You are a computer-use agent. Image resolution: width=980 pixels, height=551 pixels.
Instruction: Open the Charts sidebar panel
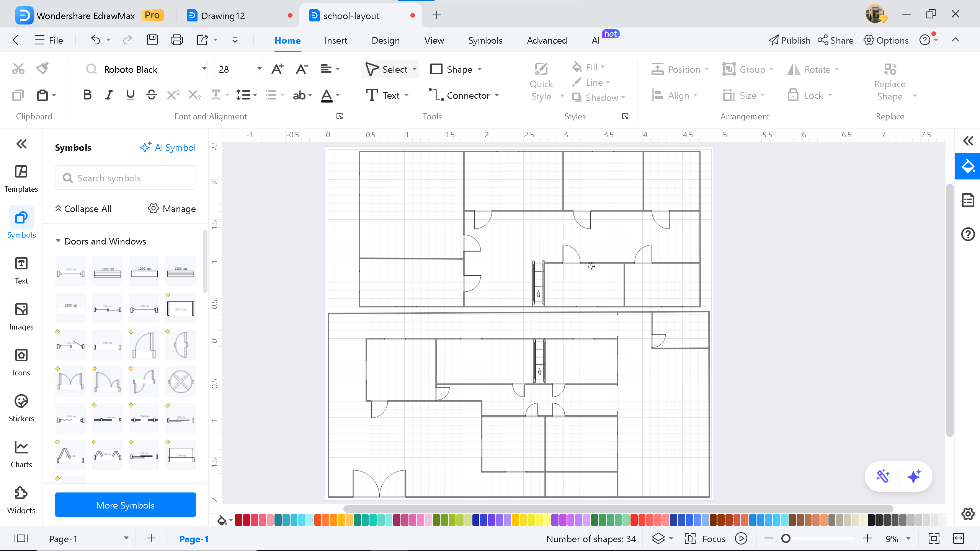(21, 454)
